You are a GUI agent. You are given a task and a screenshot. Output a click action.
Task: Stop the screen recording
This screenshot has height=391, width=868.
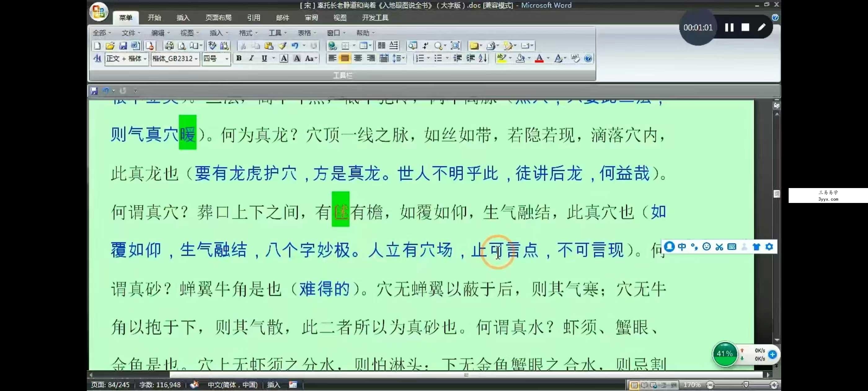(745, 28)
